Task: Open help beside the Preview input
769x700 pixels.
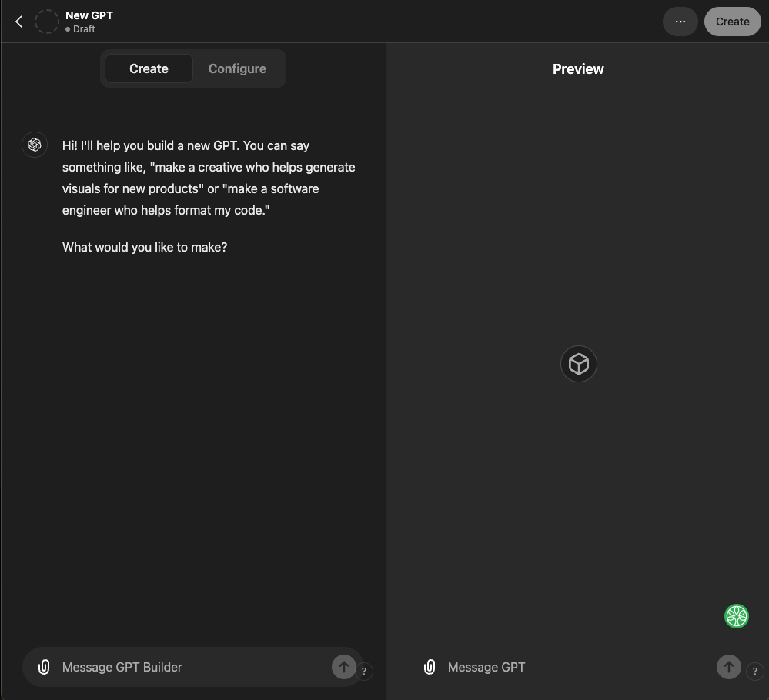Action: pos(755,671)
